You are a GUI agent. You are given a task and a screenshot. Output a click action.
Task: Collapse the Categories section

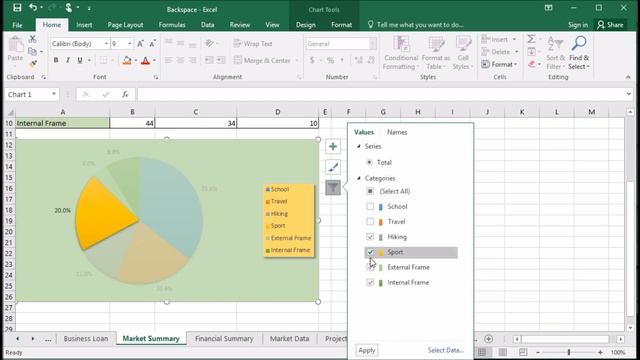tap(359, 178)
